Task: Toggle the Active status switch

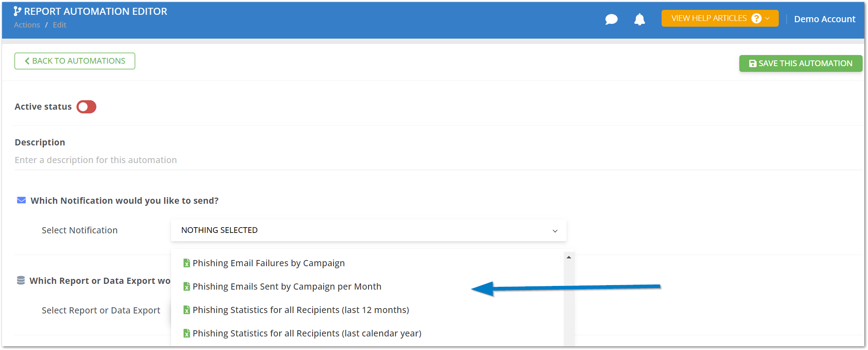Action: click(x=86, y=107)
